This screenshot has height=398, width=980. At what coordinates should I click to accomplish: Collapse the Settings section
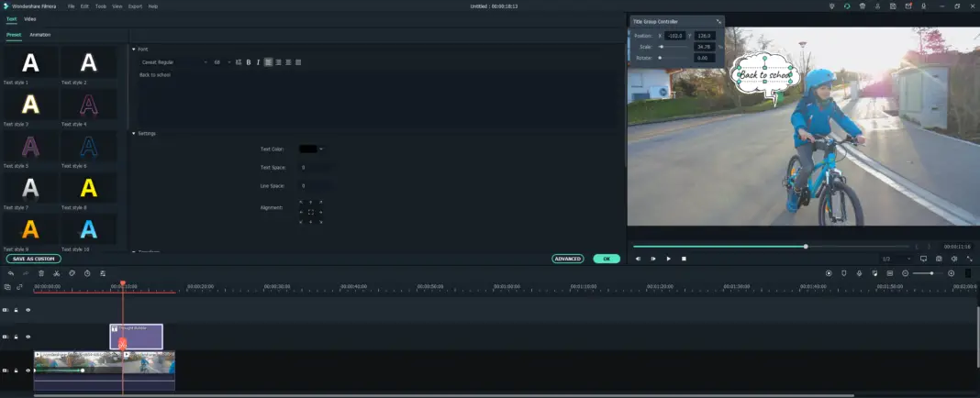[134, 133]
